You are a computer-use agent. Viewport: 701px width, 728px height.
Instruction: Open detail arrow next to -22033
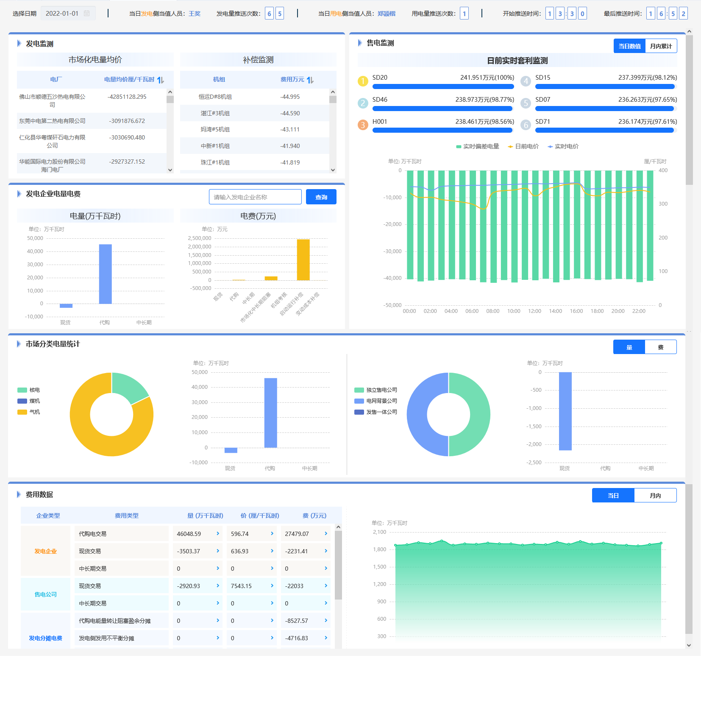[326, 586]
